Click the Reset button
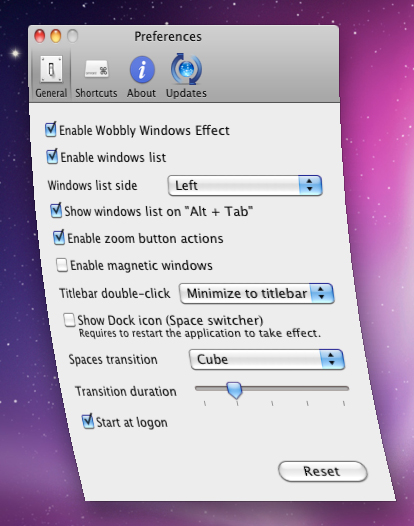Screen dimensions: 414x526 click(x=323, y=471)
